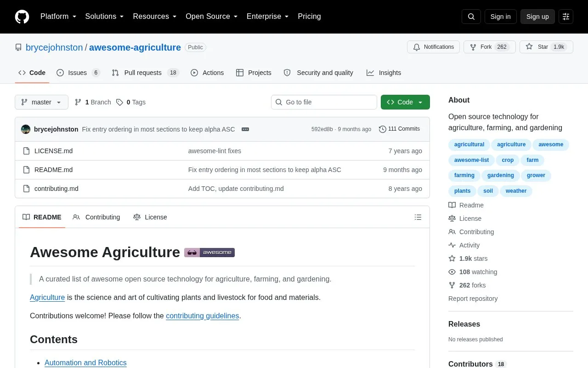The image size is (588, 368).
Task: Open License link in About sidebar
Action: click(465, 218)
